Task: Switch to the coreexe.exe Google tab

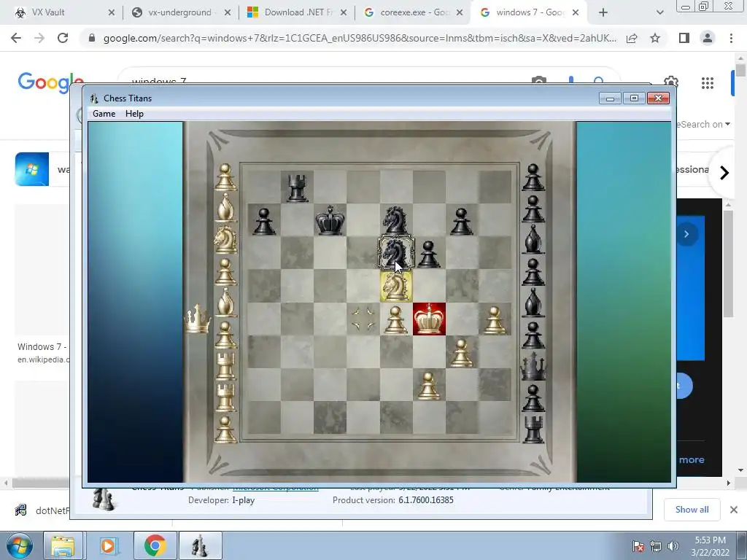Action: (414, 12)
